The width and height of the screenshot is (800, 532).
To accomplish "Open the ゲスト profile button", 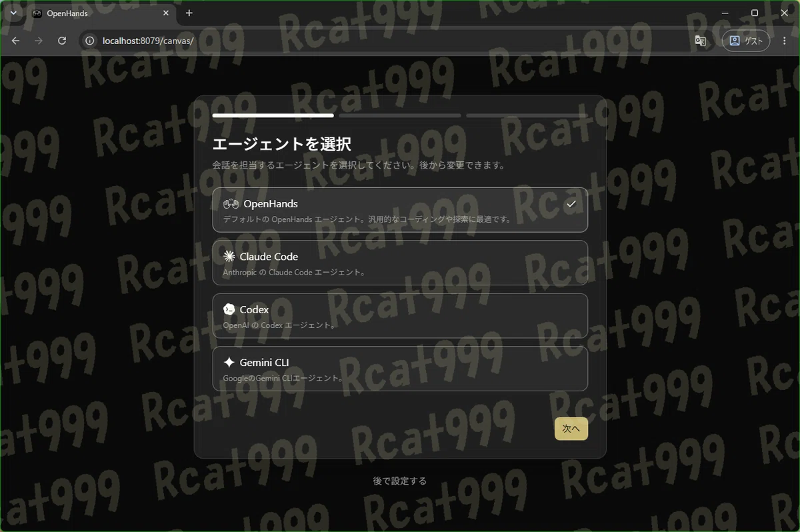I will coord(746,41).
